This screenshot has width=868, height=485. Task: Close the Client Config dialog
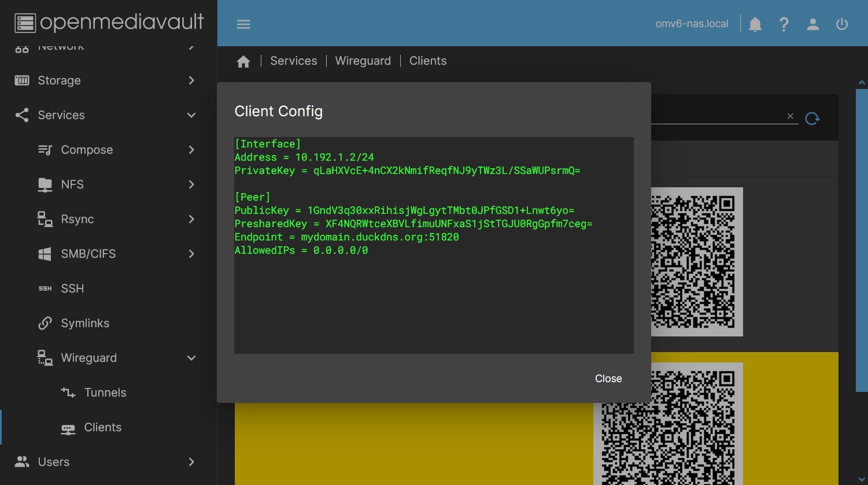[608, 379]
